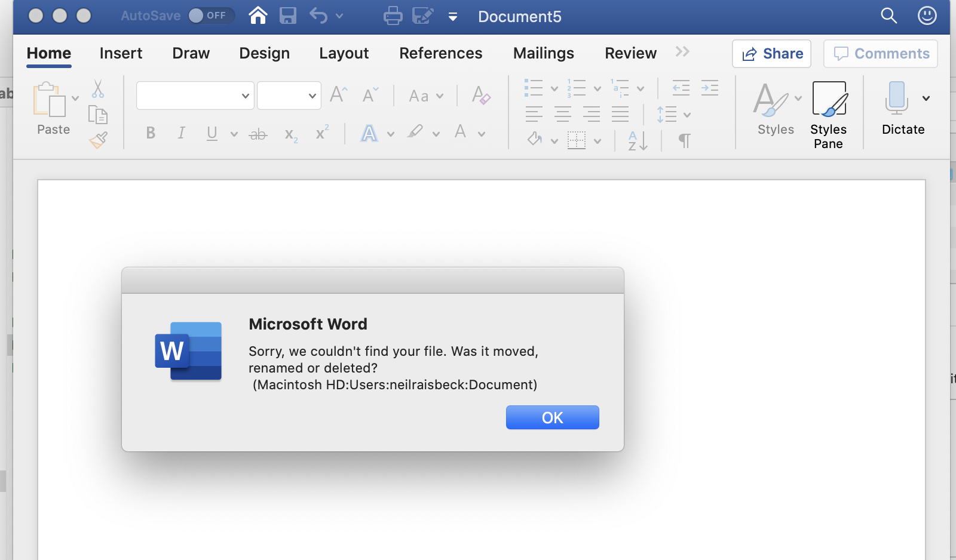Select the Home tab
The width and height of the screenshot is (956, 560).
[49, 53]
